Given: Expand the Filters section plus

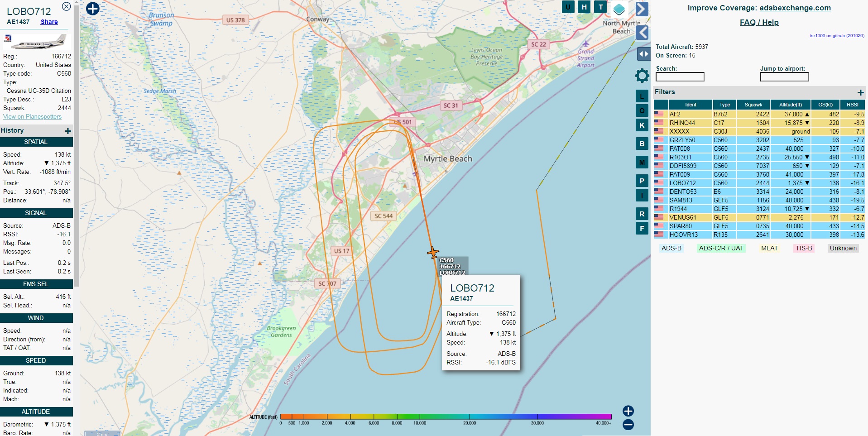Looking at the screenshot, I should tap(860, 92).
